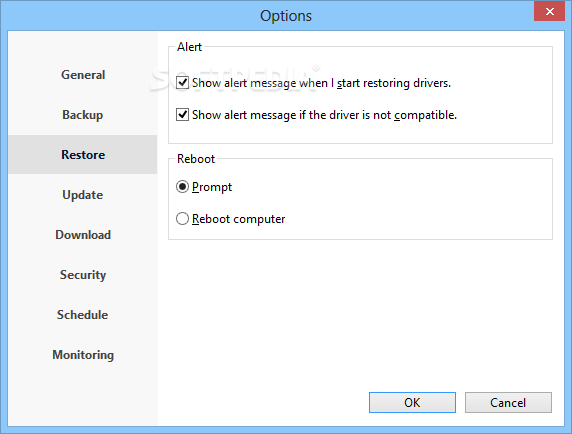Confirm settings with the OK button

tap(412, 403)
